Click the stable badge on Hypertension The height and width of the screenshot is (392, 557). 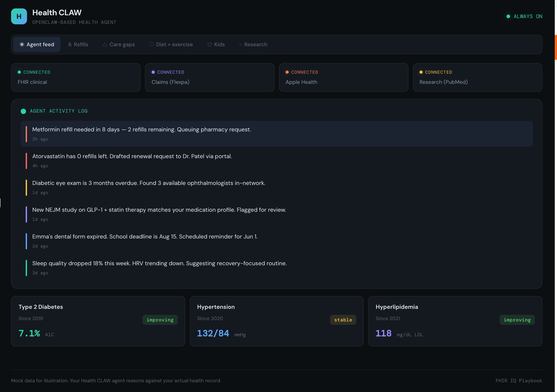click(x=343, y=320)
